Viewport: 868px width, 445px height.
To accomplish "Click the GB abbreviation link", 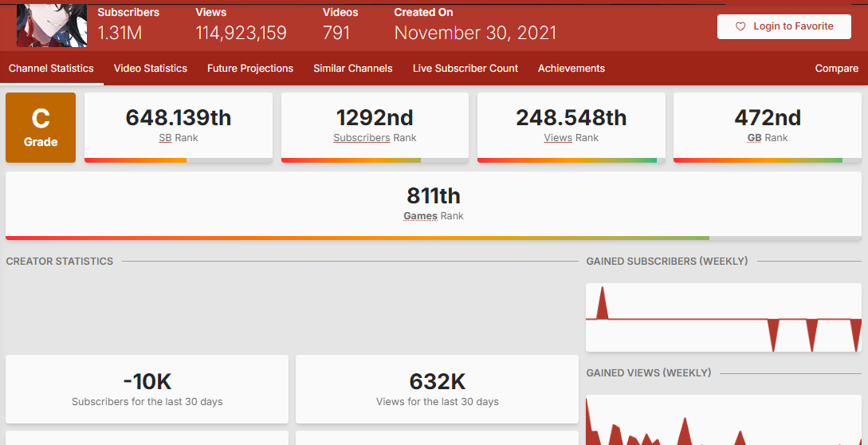I will point(755,137).
